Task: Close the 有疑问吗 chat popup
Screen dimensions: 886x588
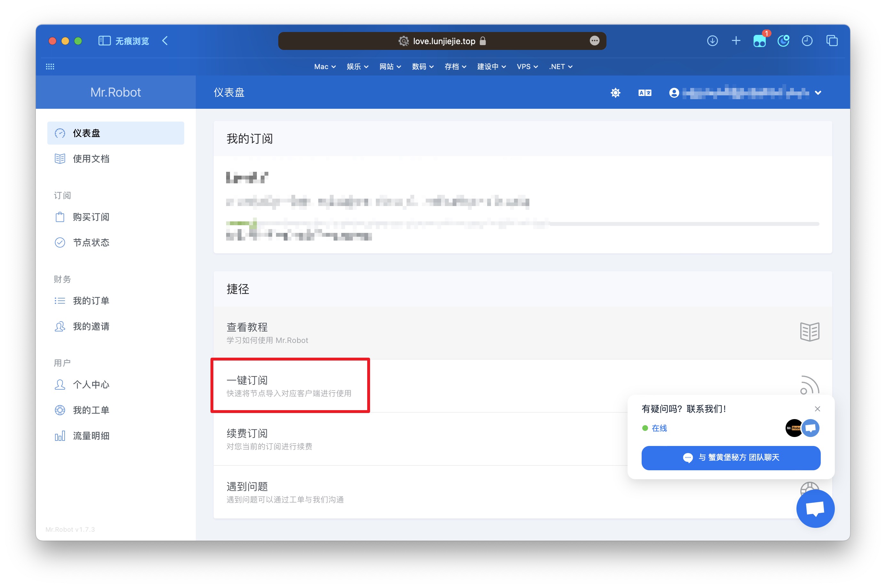Action: (817, 409)
